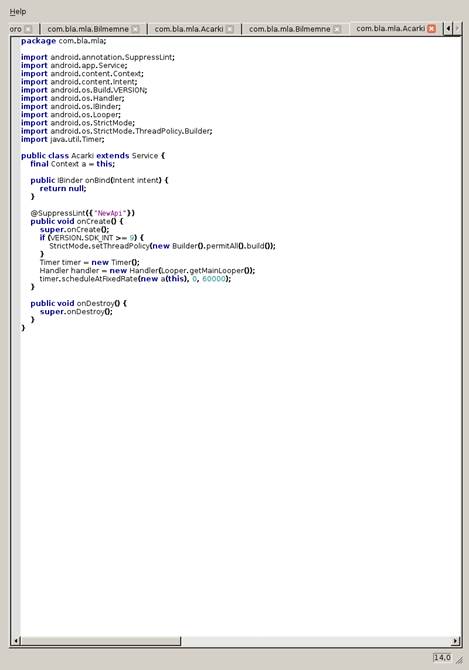The width and height of the screenshot is (469, 670).
Task: Close the 'oro' tab
Action: click(x=28, y=29)
